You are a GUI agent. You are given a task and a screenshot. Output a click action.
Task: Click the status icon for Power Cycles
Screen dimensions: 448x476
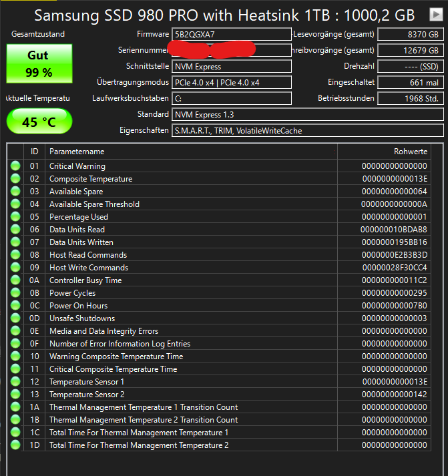[15, 292]
